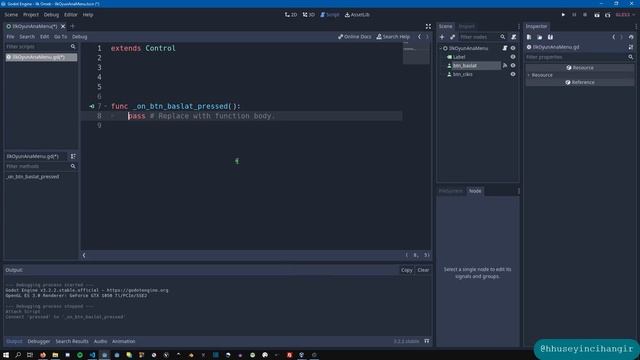
Task: Open inspector history icon
Action: click(631, 37)
